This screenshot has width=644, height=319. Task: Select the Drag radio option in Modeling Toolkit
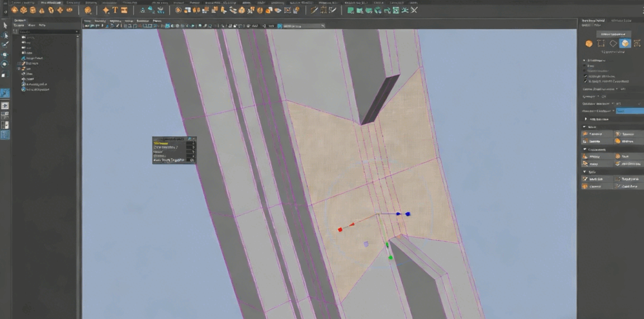585,65
